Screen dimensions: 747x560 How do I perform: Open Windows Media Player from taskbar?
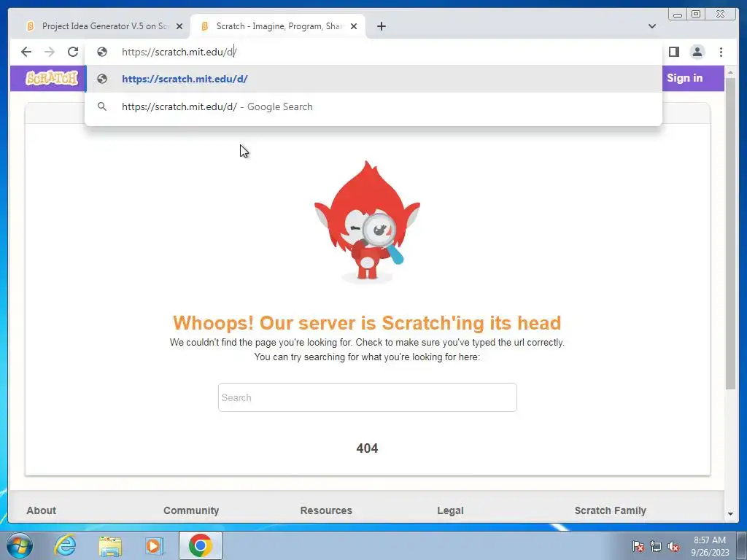(155, 545)
